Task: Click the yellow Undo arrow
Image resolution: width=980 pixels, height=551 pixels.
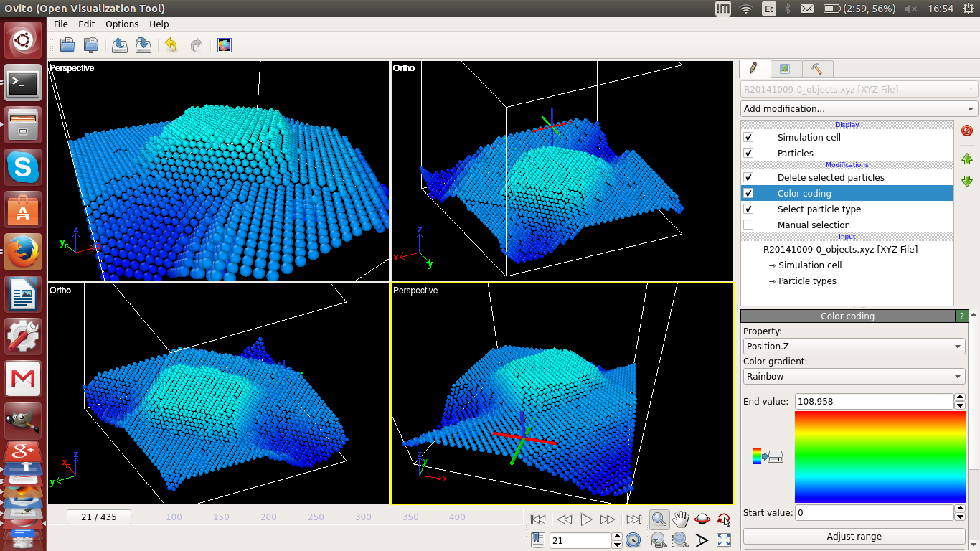Action: tap(171, 45)
